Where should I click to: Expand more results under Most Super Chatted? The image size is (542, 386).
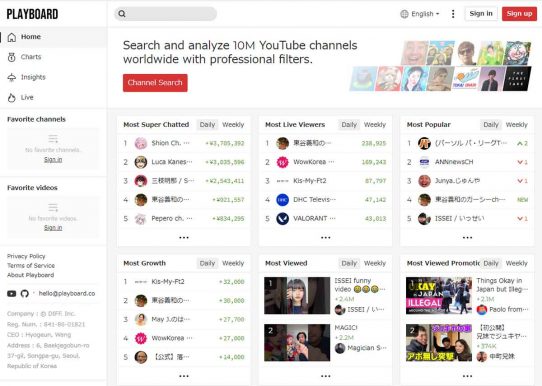point(184,237)
